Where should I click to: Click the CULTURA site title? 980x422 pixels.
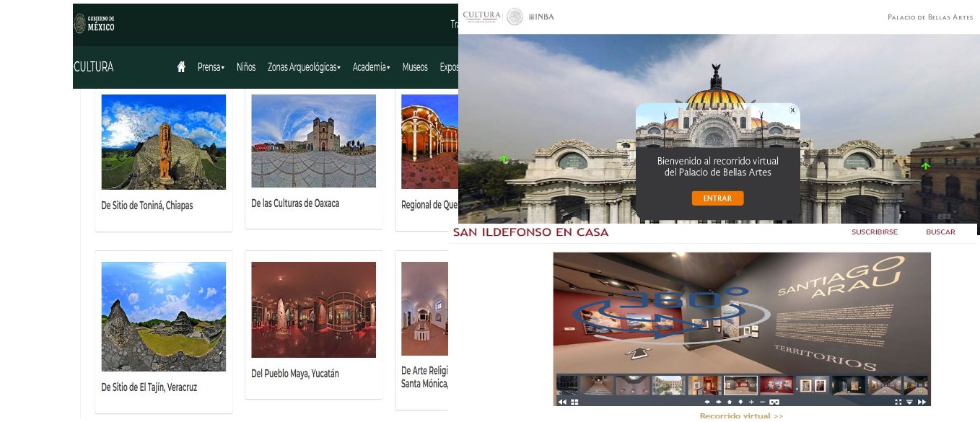pyautogui.click(x=94, y=67)
